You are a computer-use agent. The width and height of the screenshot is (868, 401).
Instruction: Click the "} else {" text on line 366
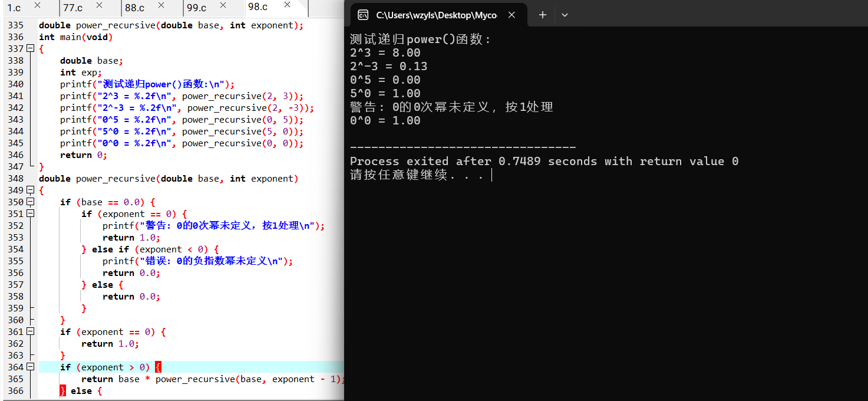[81, 391]
